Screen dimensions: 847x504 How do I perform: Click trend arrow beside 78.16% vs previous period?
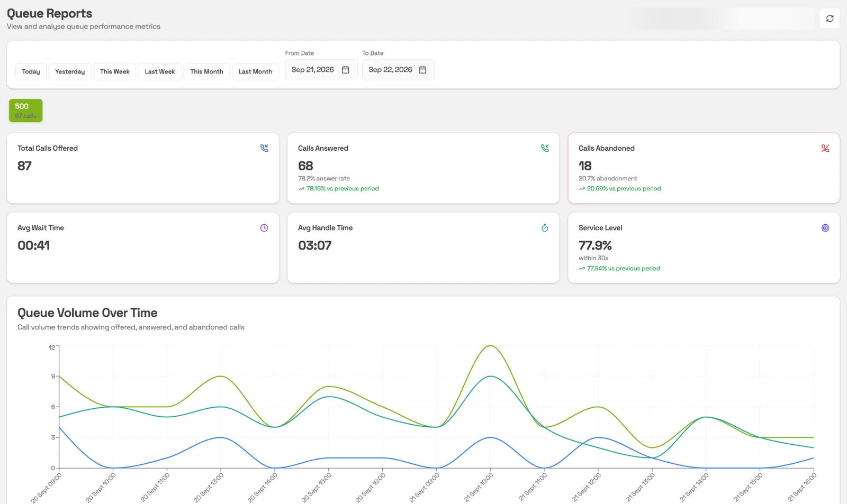pos(301,189)
